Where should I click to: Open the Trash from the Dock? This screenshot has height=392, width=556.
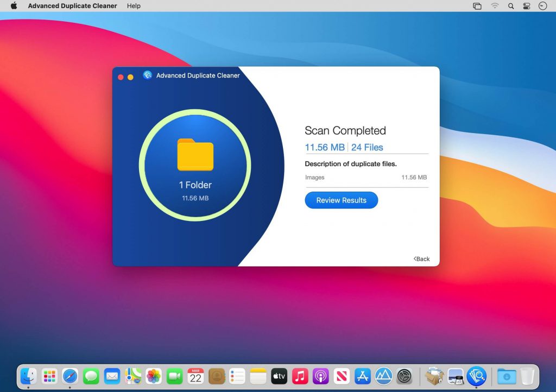pyautogui.click(x=528, y=376)
